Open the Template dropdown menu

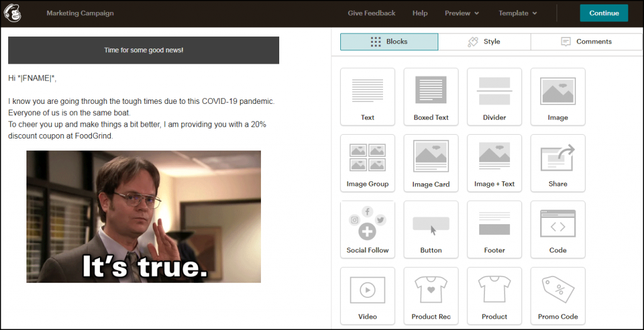[x=518, y=13]
